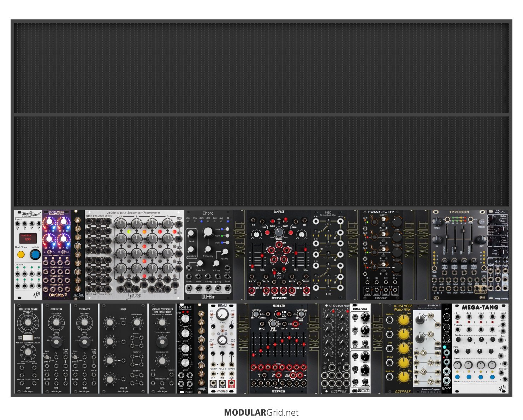The image size is (523, 420).
Task: Click the Z8000 Matrix Sequencer/Programmer title
Action: pyautogui.click(x=134, y=212)
